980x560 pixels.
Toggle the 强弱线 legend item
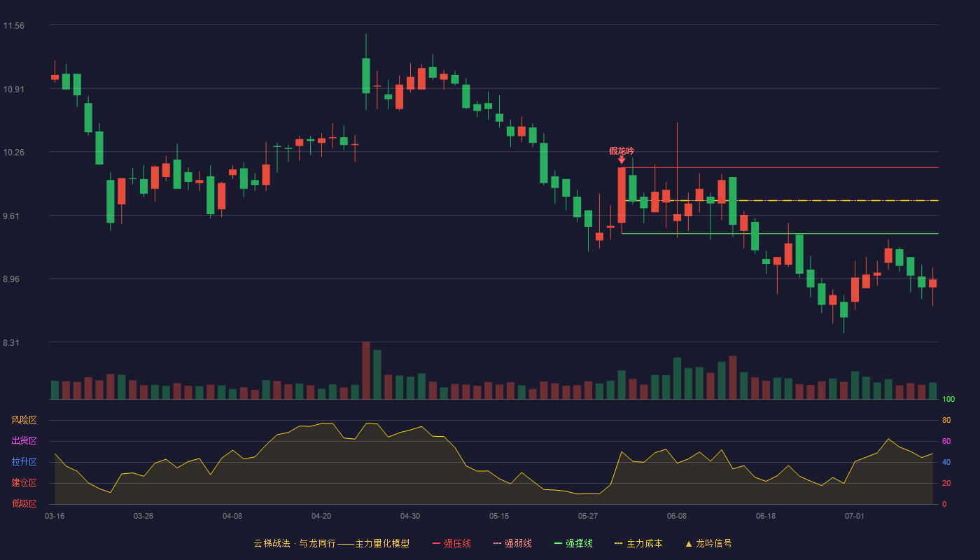[512, 543]
